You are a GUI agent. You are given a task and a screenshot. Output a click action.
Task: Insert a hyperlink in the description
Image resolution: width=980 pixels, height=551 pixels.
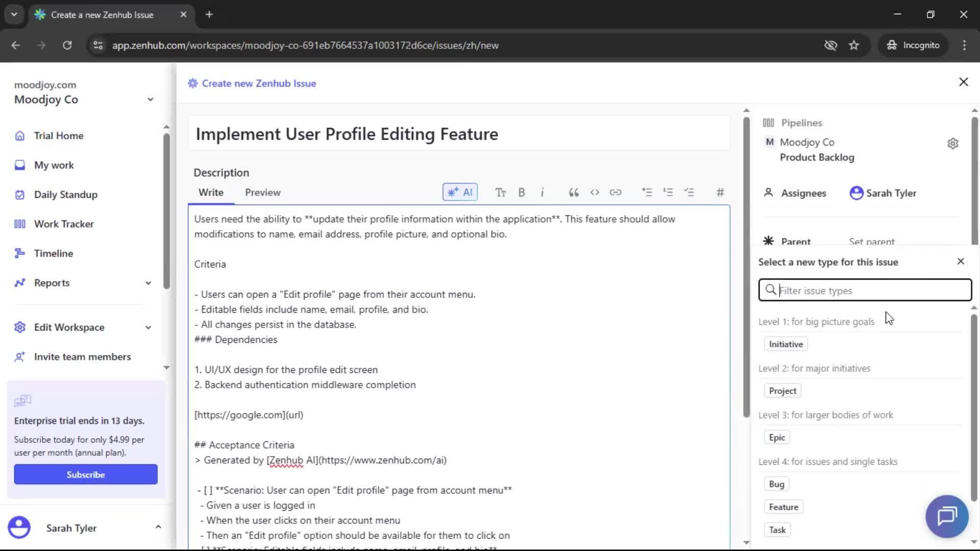[x=616, y=192]
